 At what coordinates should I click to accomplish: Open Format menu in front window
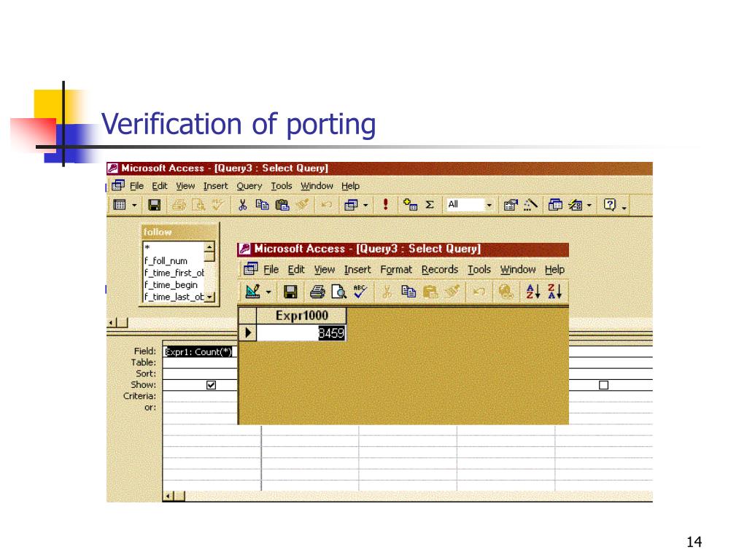click(396, 270)
